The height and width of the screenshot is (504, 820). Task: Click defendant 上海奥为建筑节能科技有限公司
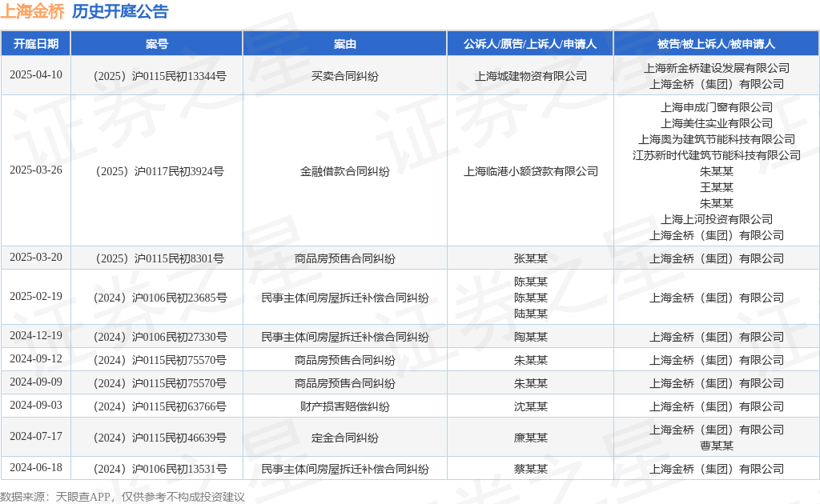click(717, 139)
